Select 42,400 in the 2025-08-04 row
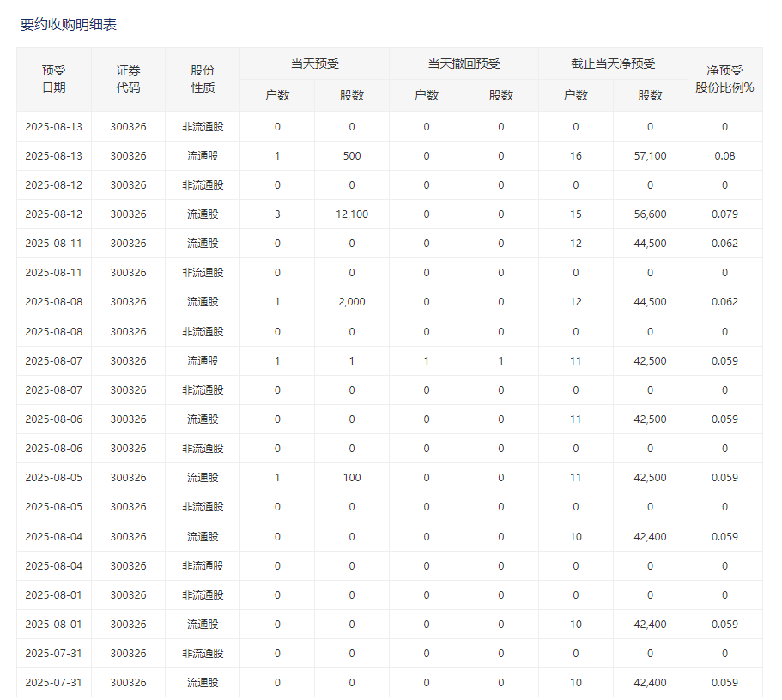Screen dimensions: 782x700 tap(650, 537)
